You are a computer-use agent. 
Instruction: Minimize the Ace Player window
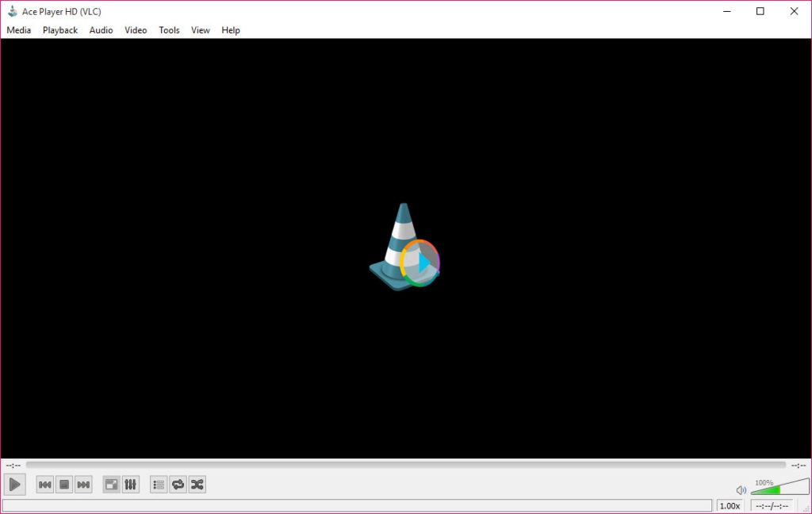pyautogui.click(x=727, y=11)
